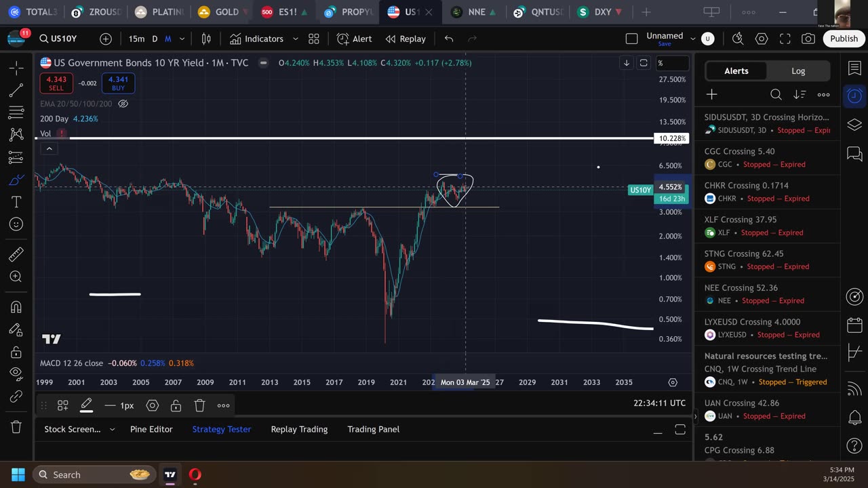
Task: Toggle magnet mode for drawings
Action: point(16,307)
